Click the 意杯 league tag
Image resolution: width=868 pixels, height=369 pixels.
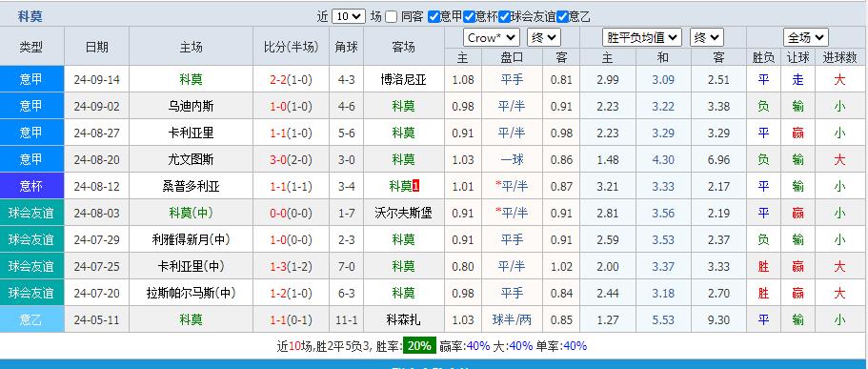coord(31,186)
